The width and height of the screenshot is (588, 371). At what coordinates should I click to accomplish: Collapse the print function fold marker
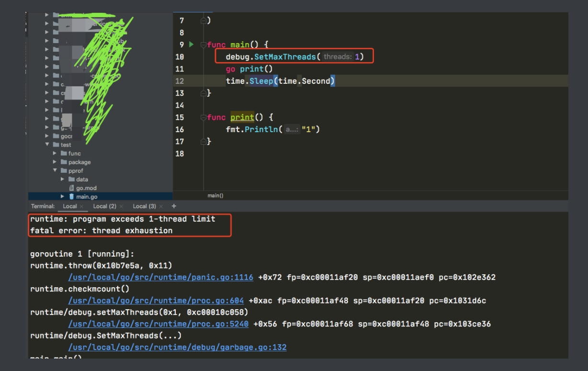[204, 117]
